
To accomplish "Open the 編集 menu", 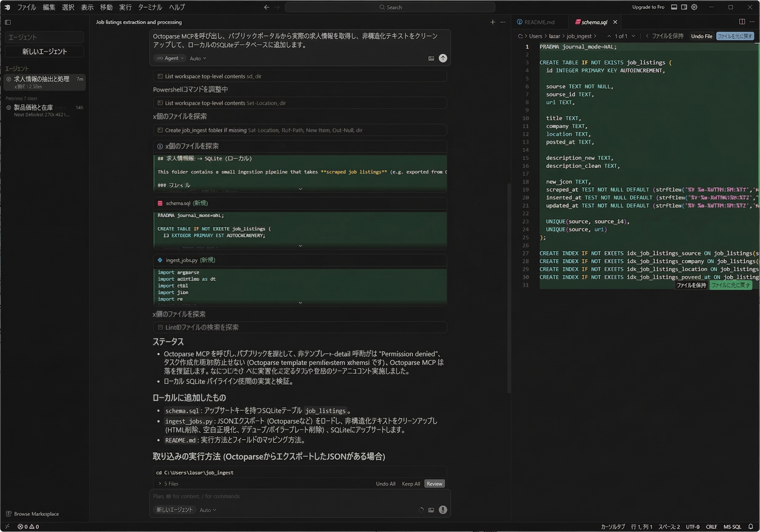I will (49, 7).
